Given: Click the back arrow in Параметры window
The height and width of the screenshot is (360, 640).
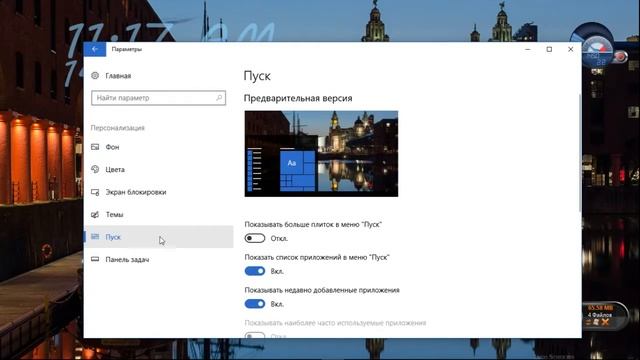Looking at the screenshot, I should point(95,49).
